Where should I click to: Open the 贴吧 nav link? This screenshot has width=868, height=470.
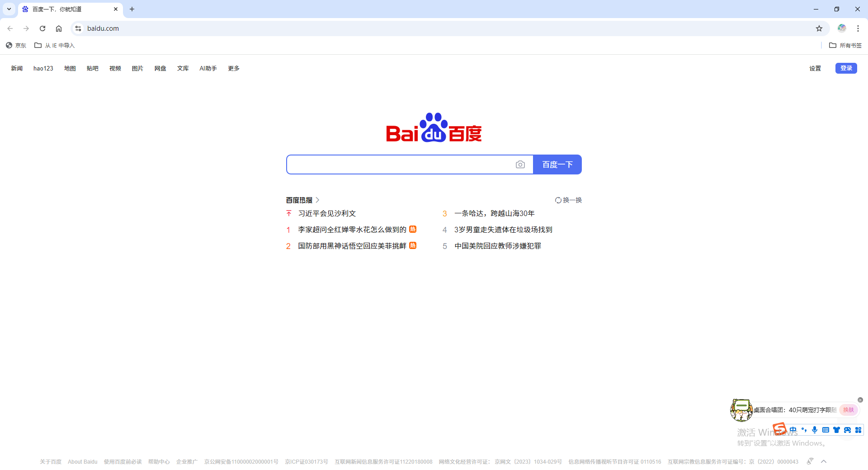point(93,68)
